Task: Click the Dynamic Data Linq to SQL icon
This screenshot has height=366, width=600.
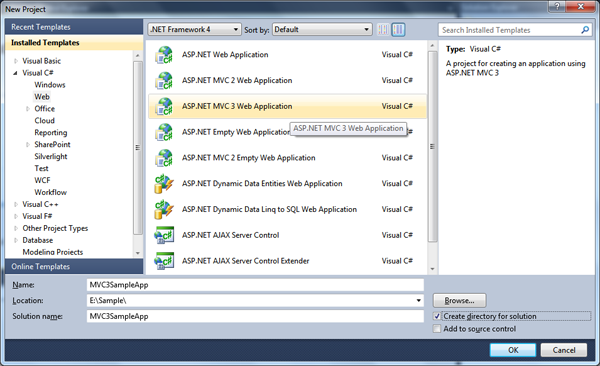Action: (x=164, y=209)
